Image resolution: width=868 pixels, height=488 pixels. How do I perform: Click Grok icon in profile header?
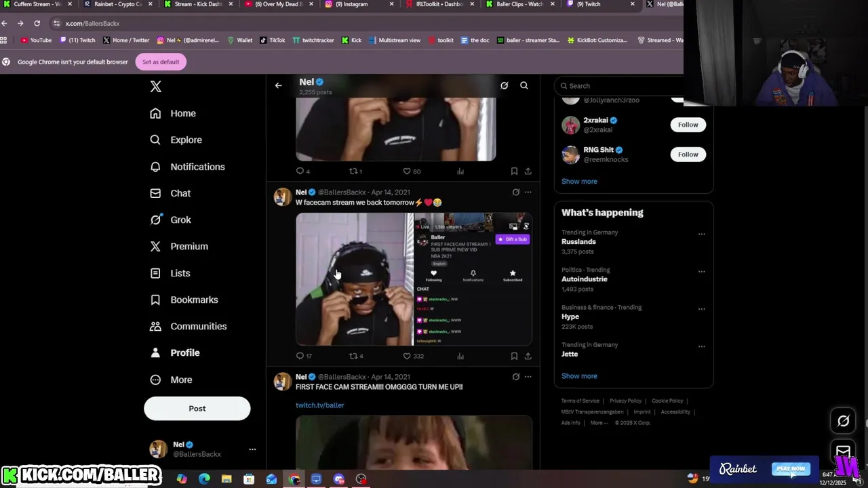coord(504,85)
